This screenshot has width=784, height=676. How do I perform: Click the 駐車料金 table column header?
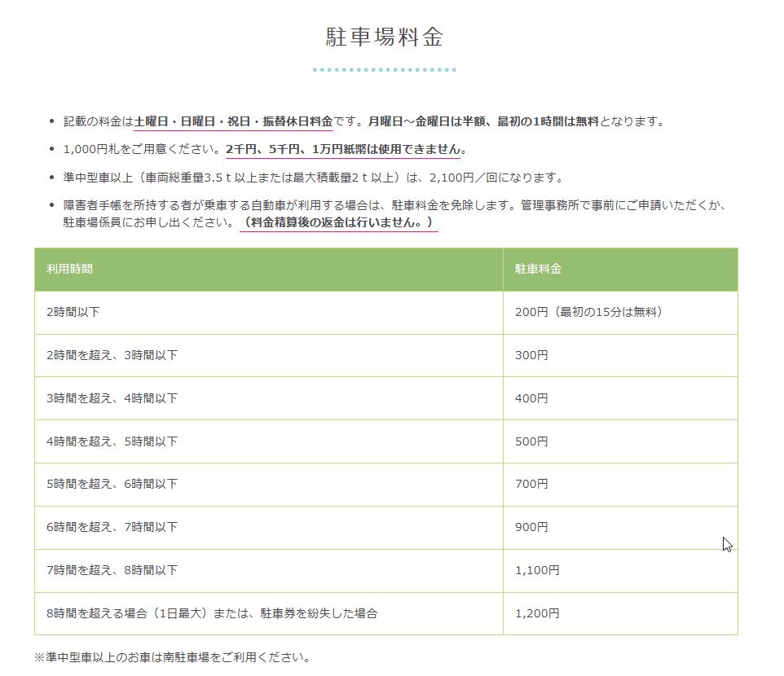tap(538, 269)
